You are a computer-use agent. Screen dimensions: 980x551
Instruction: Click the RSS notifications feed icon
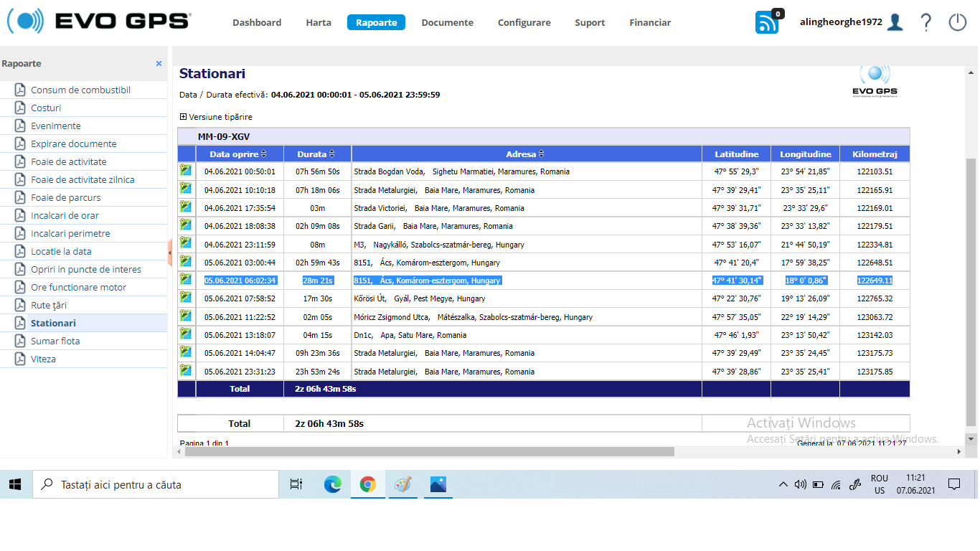[766, 22]
